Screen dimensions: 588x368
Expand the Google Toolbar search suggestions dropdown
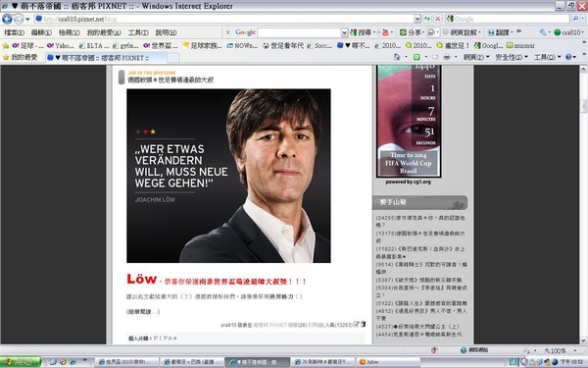coord(344,32)
